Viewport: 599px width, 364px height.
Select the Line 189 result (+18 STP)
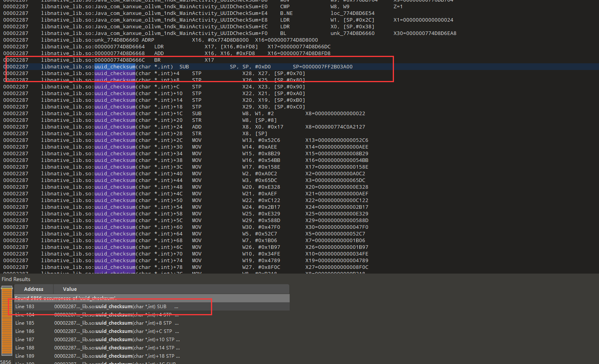click(152, 356)
